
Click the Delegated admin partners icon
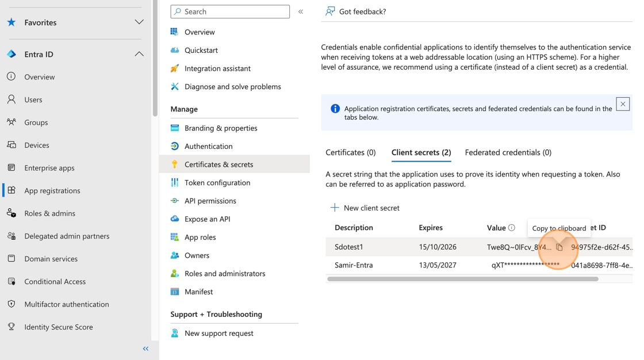[x=11, y=236]
